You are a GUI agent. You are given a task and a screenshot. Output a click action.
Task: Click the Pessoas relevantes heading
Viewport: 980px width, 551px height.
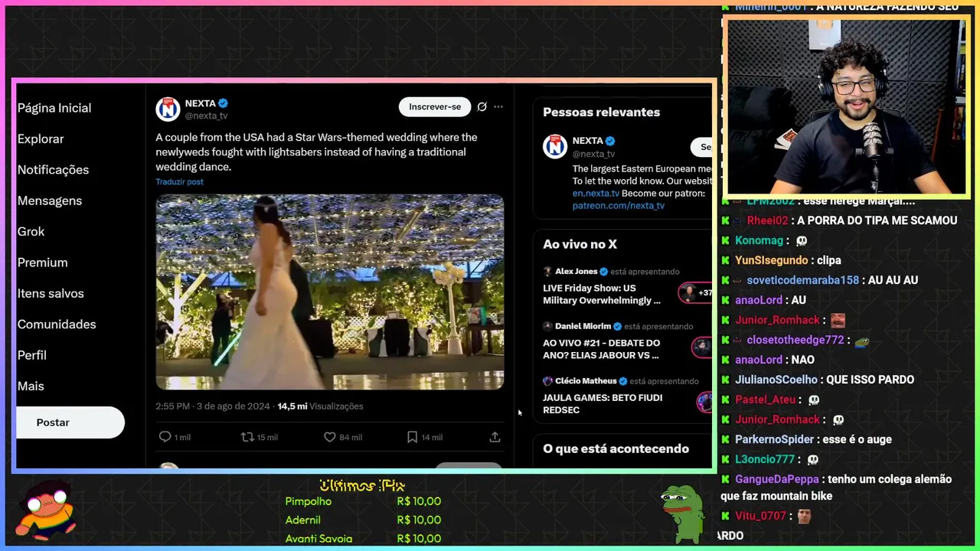point(601,112)
